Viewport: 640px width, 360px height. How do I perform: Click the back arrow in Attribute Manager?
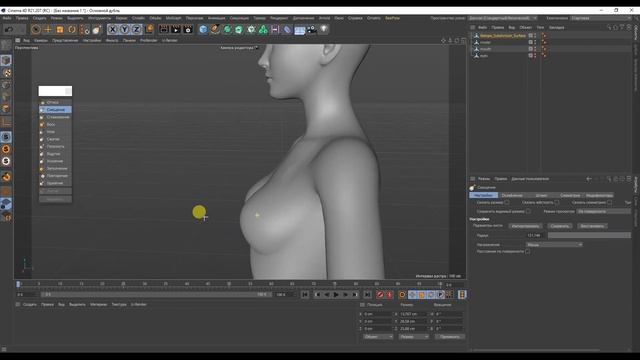[589, 179]
